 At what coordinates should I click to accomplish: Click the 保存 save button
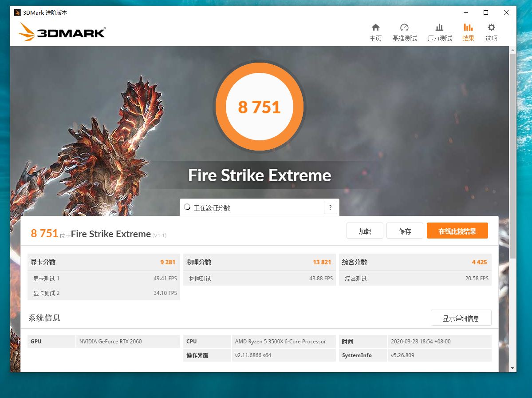405,231
